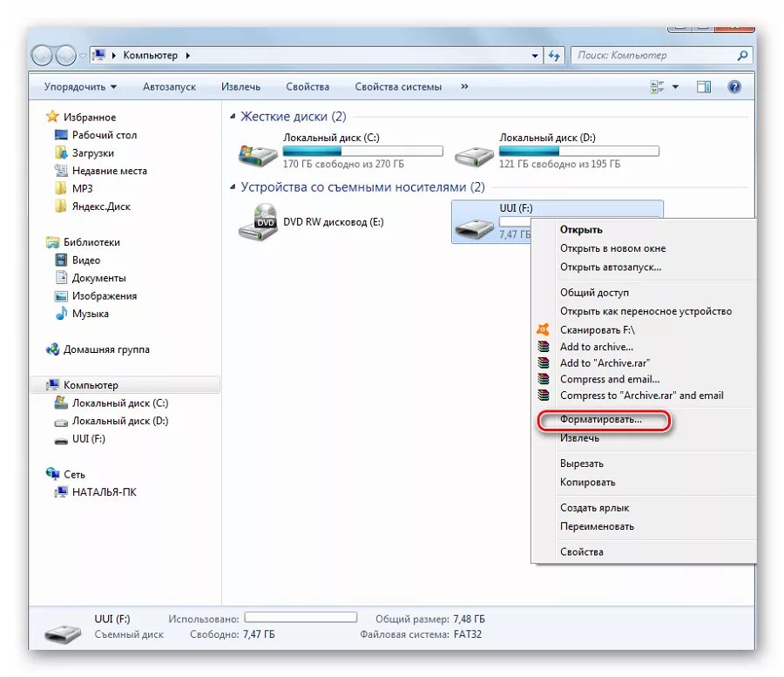This screenshot has height=677, width=784.
Task: Click Извлечь button in toolbar
Action: (x=241, y=87)
